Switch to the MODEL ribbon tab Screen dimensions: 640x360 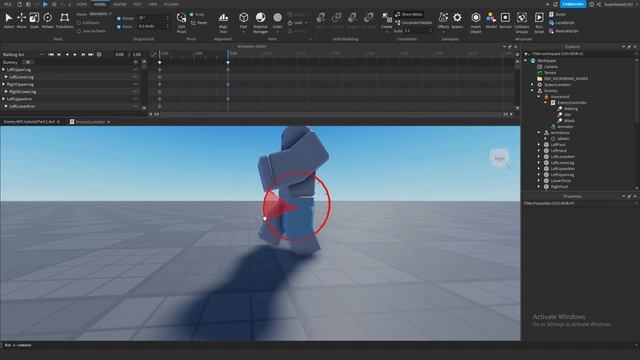100,4
